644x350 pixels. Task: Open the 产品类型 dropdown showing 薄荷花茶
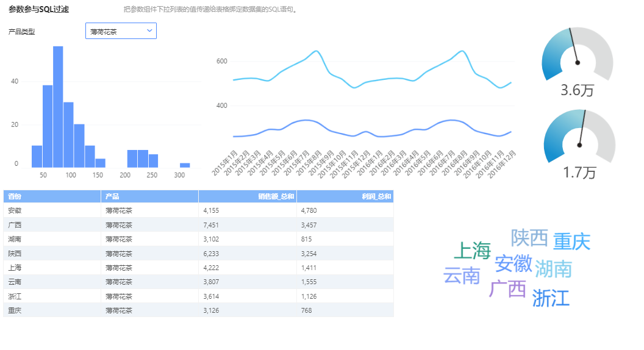point(120,31)
